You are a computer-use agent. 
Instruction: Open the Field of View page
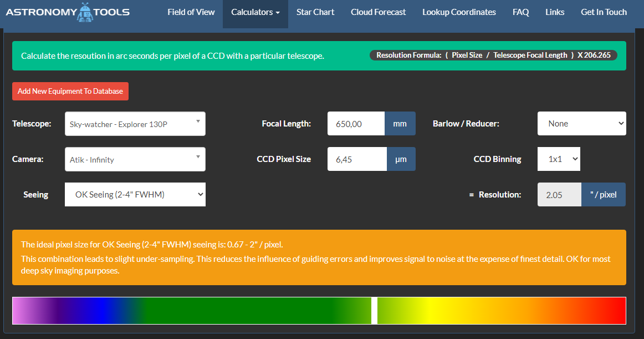pos(191,12)
